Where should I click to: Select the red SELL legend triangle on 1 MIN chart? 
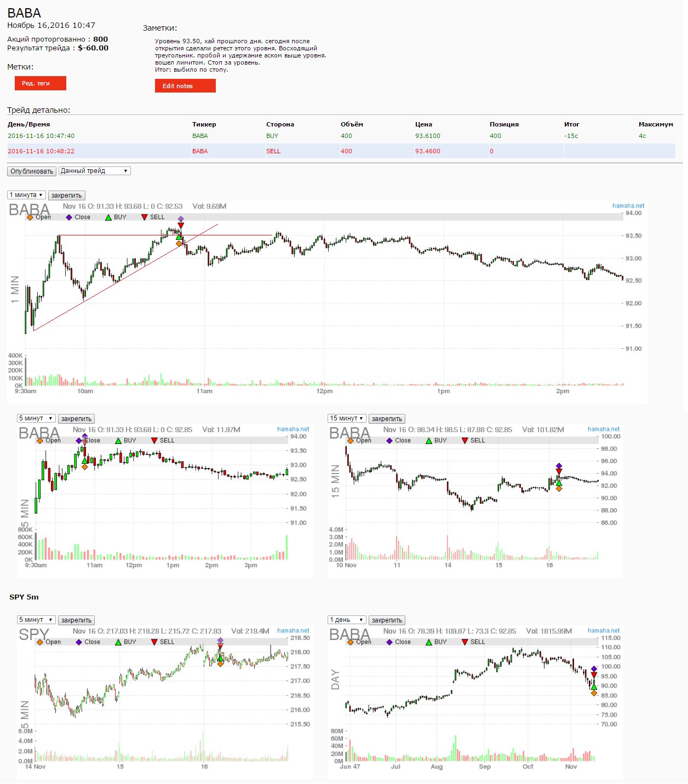click(x=145, y=217)
